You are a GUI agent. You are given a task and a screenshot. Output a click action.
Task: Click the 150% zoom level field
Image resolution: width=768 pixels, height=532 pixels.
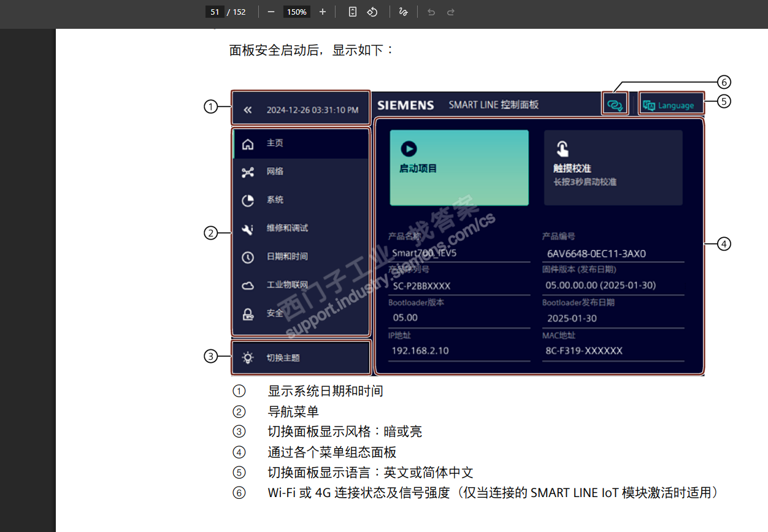297,12
